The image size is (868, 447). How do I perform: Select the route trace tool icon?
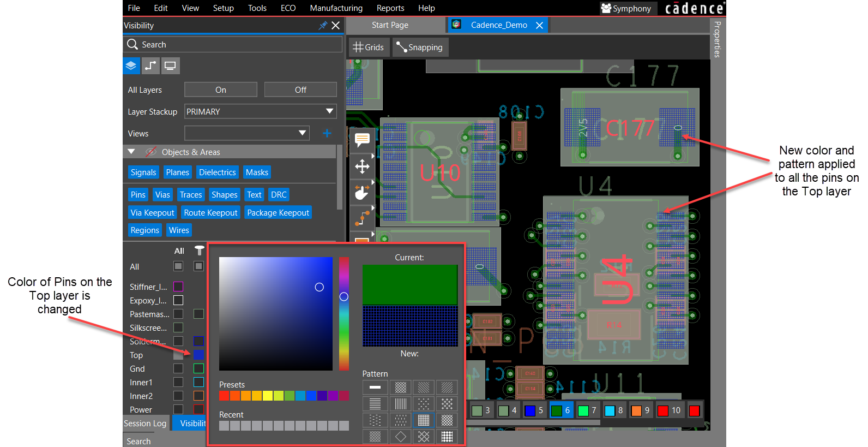coord(362,218)
